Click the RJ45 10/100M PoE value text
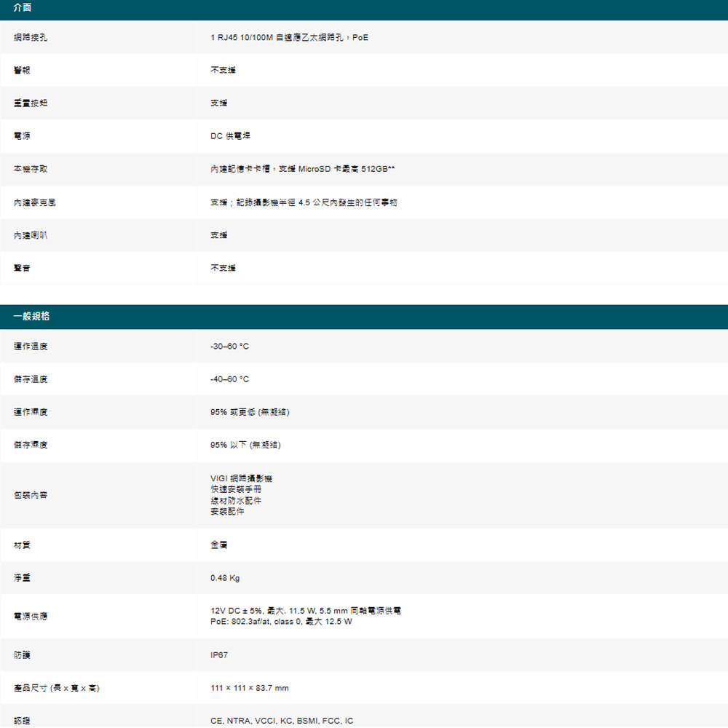The height and width of the screenshot is (728, 728). coord(289,37)
